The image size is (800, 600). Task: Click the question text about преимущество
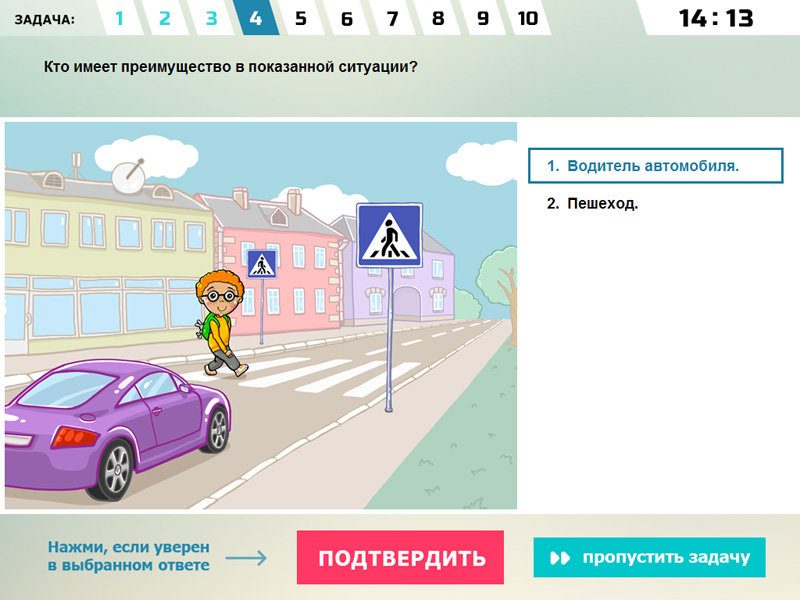pos(231,67)
